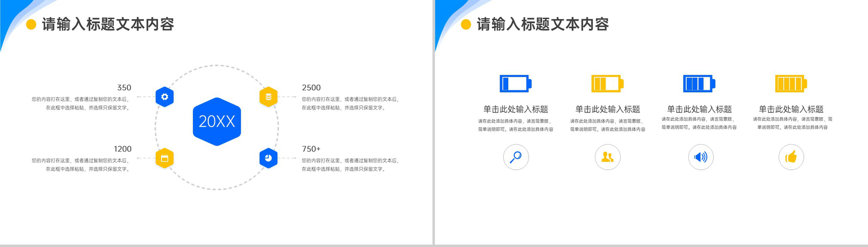The image size is (868, 247).
Task: Select the description text above the speaker icon
Action: click(699, 124)
